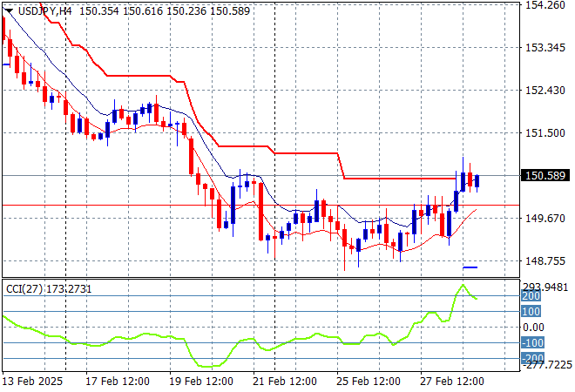Screen dimensions: 575x392
Task: Select the 153.345 price axis label
Action: click(544, 47)
